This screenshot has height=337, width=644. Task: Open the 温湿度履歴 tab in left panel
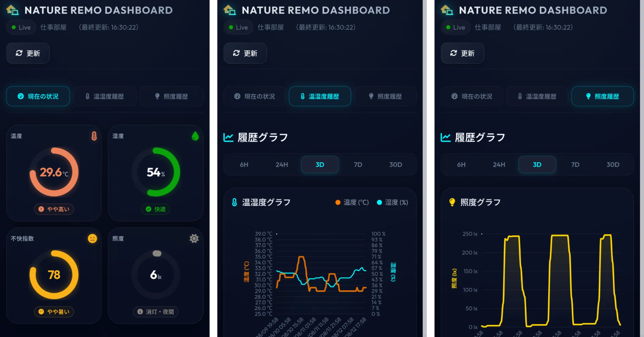click(x=105, y=96)
